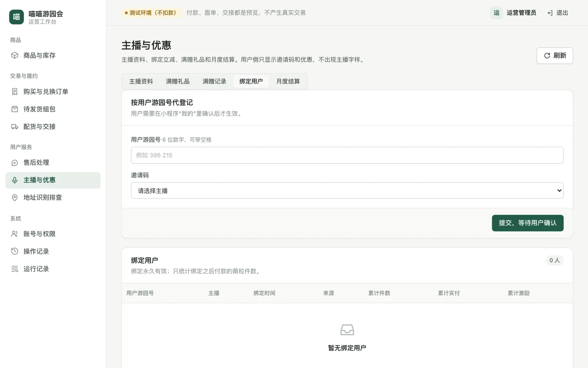Open the 邀请码 请选择主播 dropdown
The width and height of the screenshot is (588, 368).
click(x=347, y=191)
